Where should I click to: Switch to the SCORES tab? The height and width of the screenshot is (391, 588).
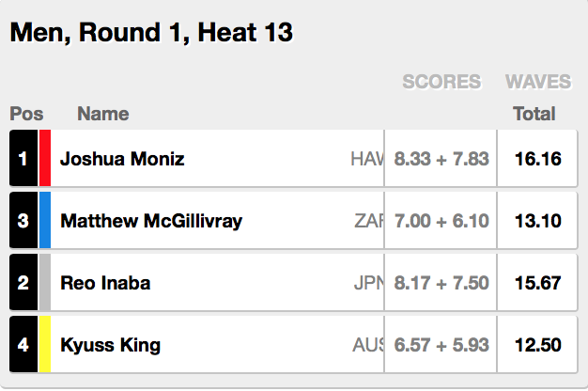click(441, 82)
